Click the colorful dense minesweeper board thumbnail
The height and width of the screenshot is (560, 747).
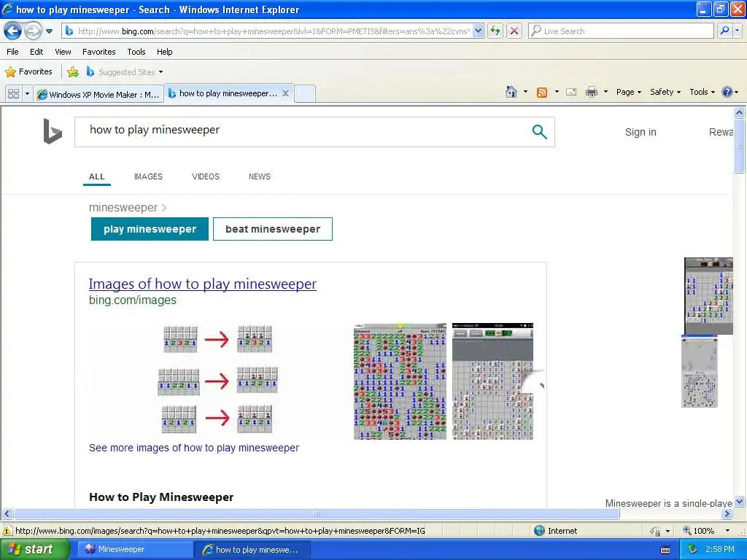400,381
